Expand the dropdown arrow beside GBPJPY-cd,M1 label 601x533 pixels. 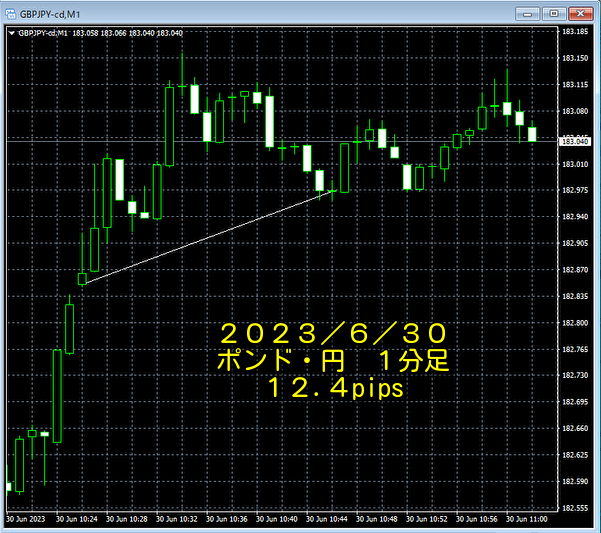tap(11, 33)
